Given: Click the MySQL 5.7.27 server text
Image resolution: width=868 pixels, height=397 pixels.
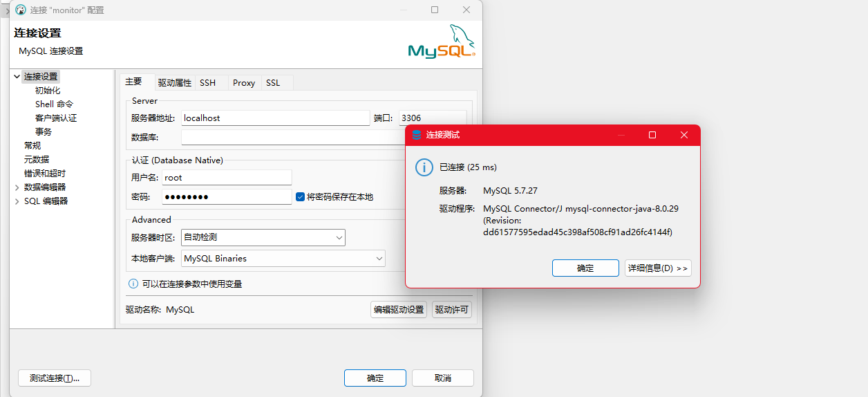Looking at the screenshot, I should point(510,190).
